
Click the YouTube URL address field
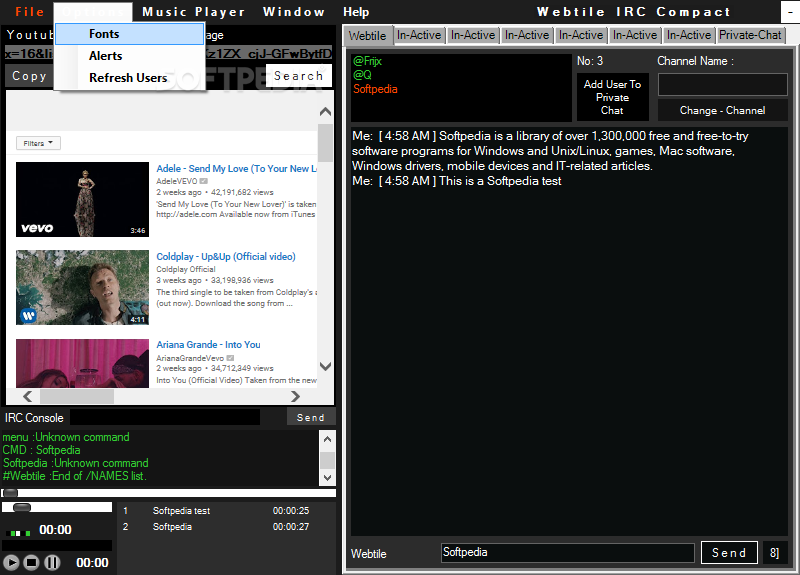click(x=168, y=54)
